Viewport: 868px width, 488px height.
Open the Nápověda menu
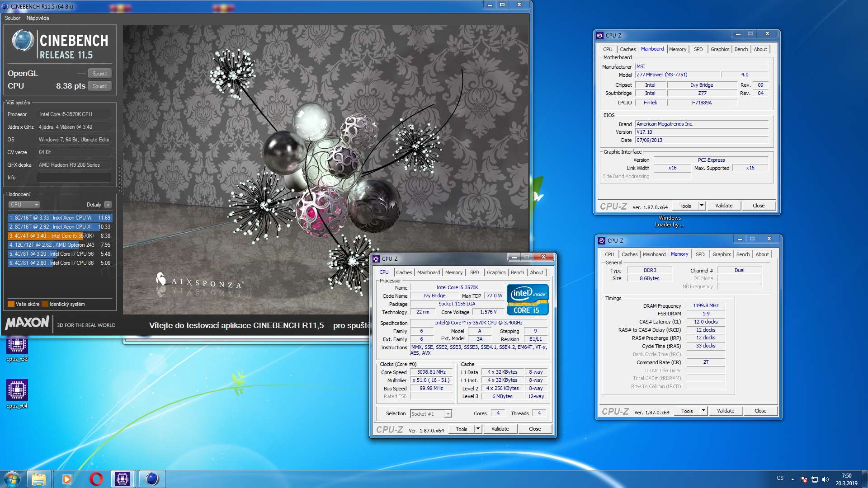38,18
